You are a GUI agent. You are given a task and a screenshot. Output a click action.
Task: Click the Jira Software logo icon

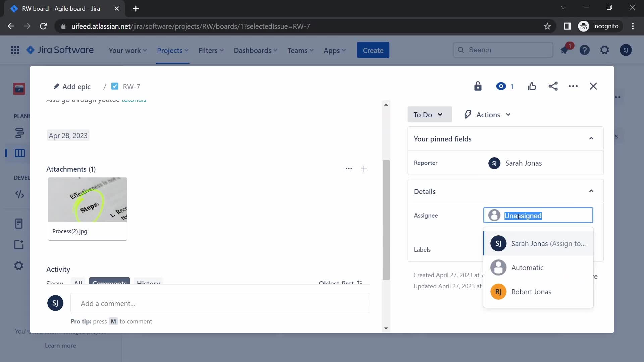(x=31, y=50)
